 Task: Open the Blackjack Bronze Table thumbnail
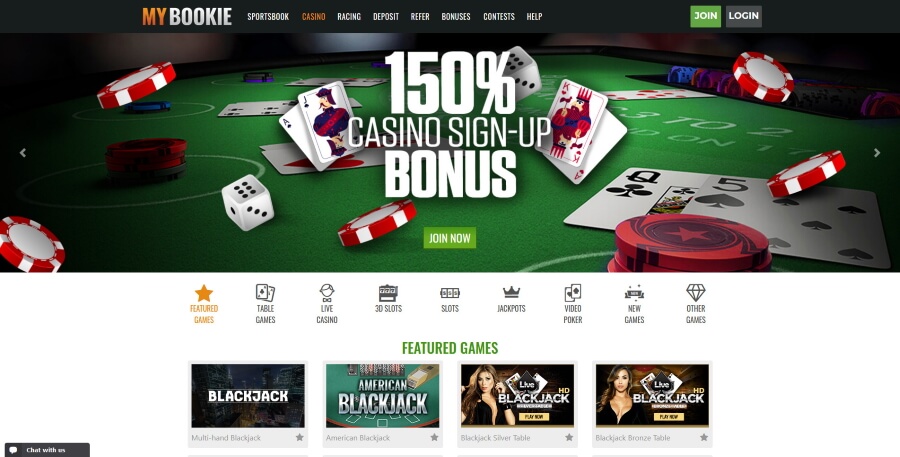pyautogui.click(x=652, y=396)
